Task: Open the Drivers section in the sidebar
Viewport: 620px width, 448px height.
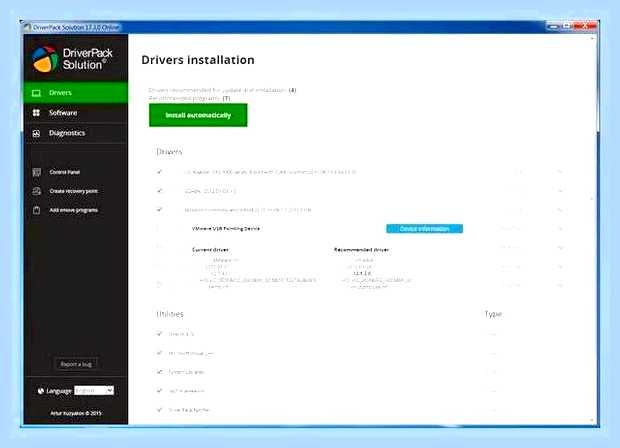Action: tap(76, 93)
